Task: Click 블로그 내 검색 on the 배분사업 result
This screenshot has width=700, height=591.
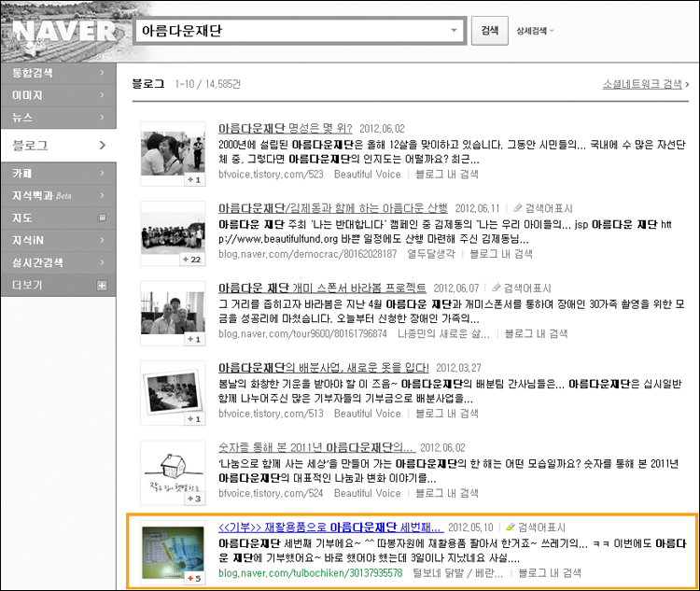Action: pos(447,414)
